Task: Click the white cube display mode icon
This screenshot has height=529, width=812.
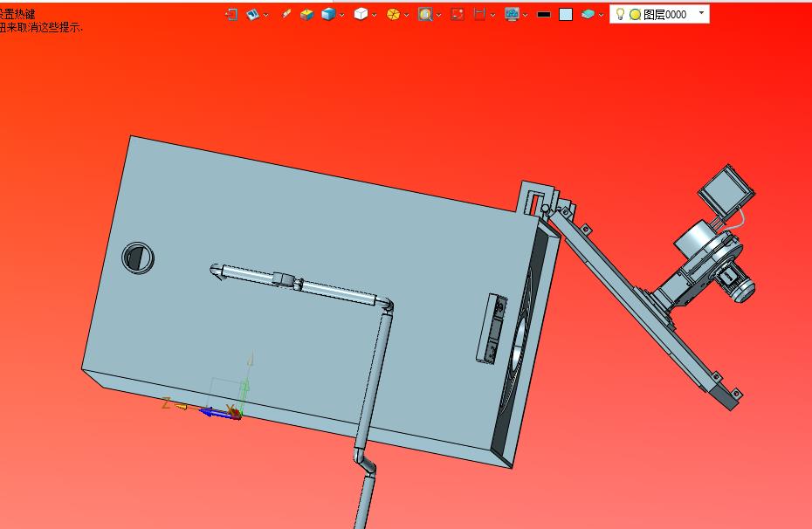Action: 361,15
